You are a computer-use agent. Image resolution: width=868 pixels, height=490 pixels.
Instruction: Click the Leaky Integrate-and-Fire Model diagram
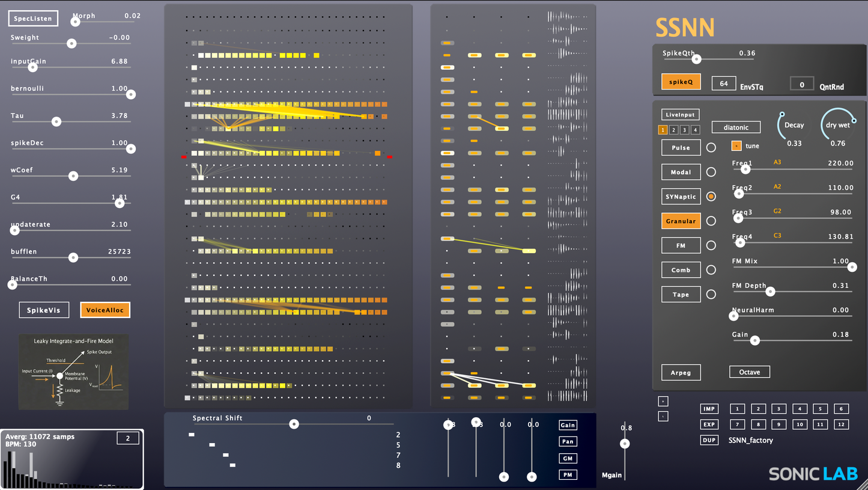pos(74,372)
